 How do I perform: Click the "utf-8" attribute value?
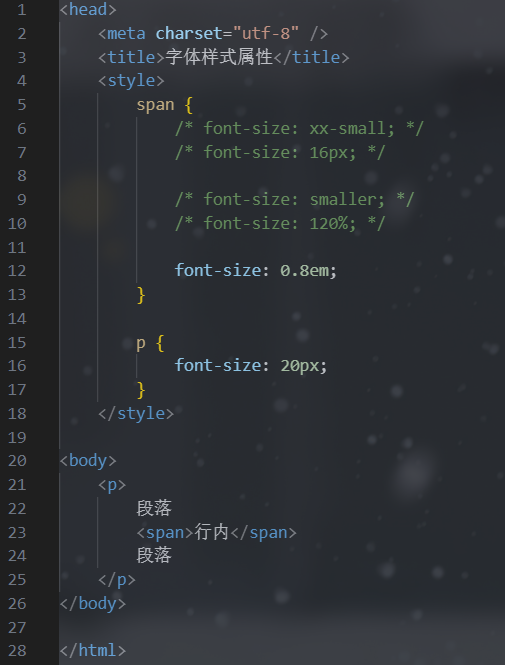(266, 33)
